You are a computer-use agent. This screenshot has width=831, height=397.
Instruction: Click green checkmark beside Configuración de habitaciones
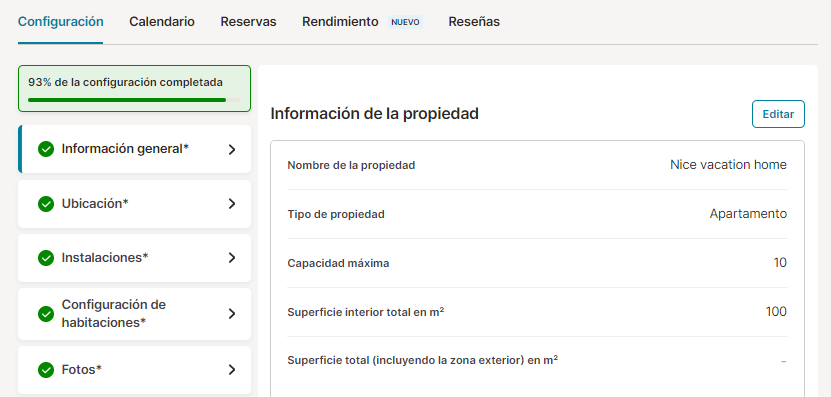(46, 314)
